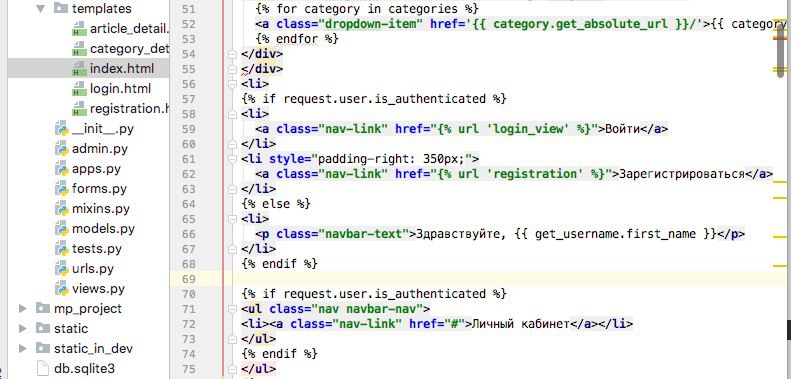This screenshot has width=791, height=379.
Task: Fold the ul block at line 71
Action: 232,308
